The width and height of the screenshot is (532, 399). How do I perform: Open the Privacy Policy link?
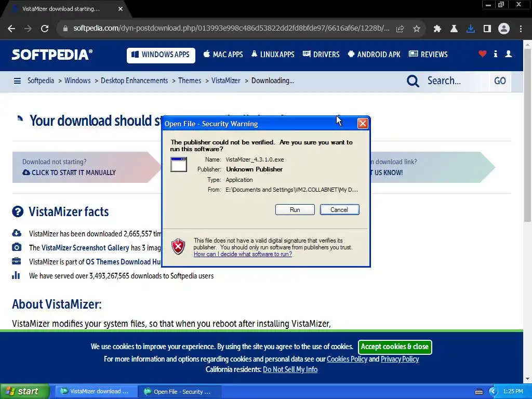click(x=400, y=359)
